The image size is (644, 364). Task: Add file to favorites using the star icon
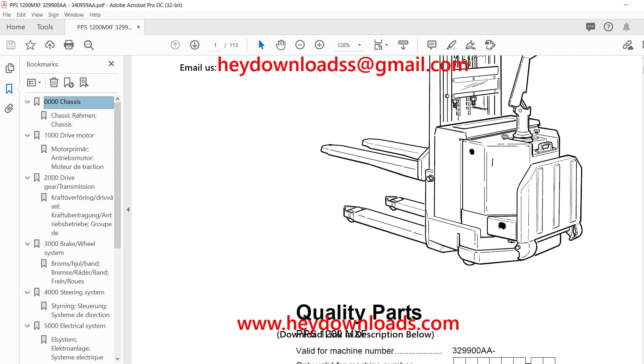click(x=30, y=45)
